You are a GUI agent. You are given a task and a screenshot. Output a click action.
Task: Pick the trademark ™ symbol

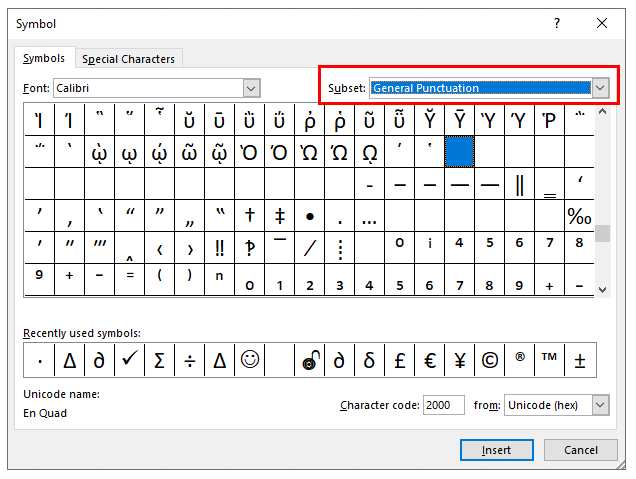click(549, 360)
